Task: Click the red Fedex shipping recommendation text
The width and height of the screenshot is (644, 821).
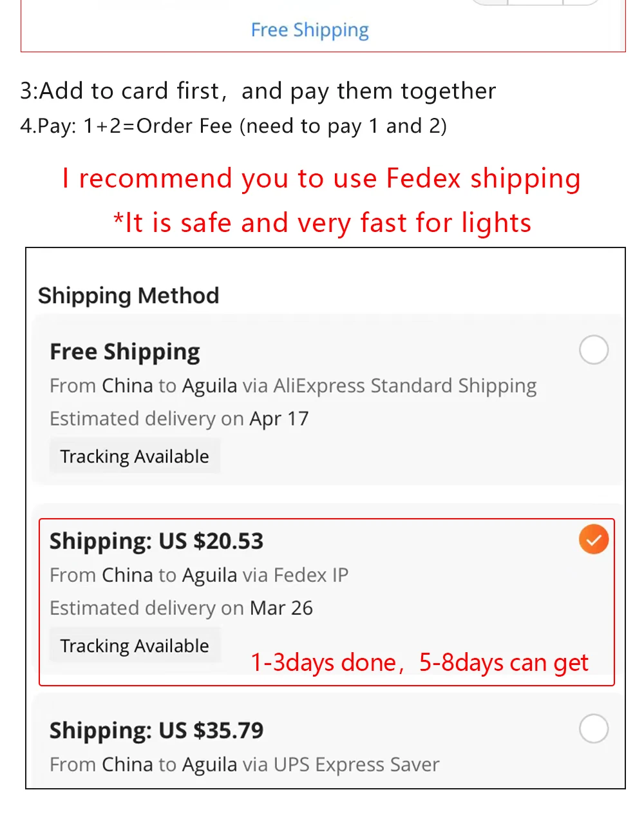Action: [x=321, y=179]
